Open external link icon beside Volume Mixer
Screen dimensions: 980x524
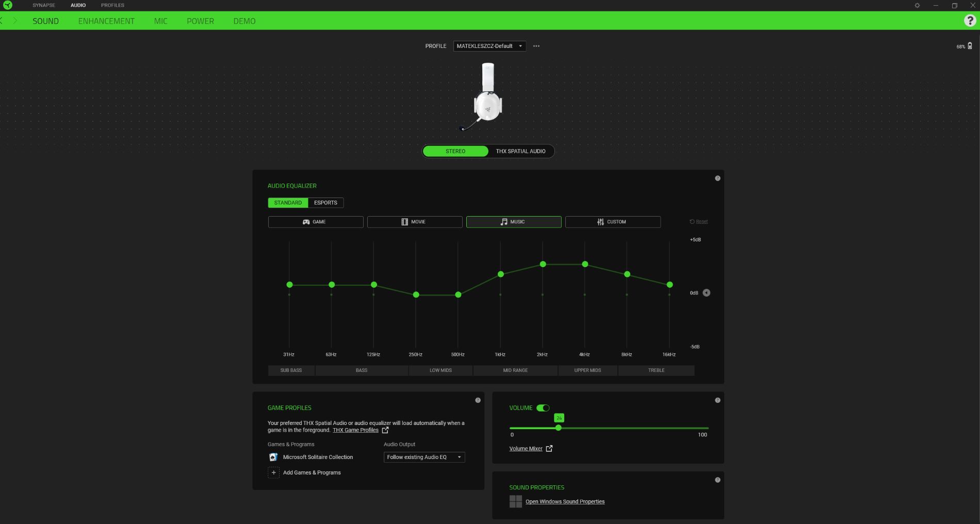[x=549, y=449]
